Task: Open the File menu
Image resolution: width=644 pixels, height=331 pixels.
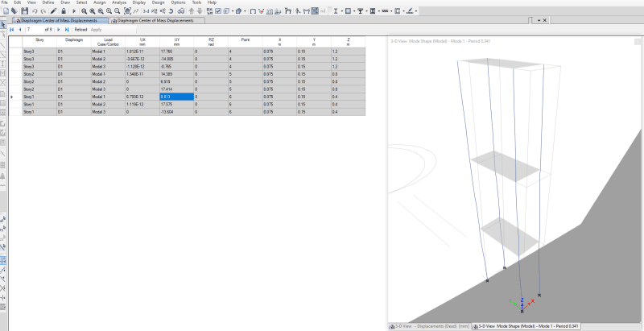Action: (x=5, y=2)
